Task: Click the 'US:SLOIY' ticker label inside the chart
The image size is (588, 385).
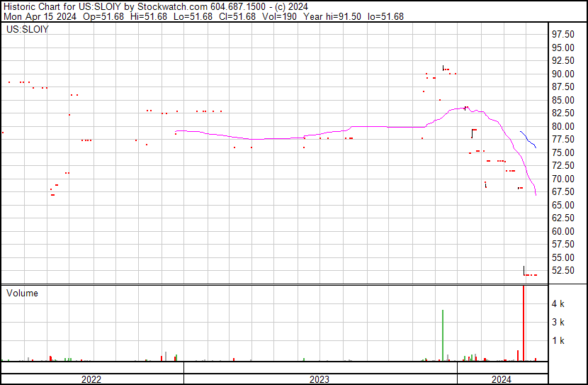Action: pyautogui.click(x=28, y=29)
